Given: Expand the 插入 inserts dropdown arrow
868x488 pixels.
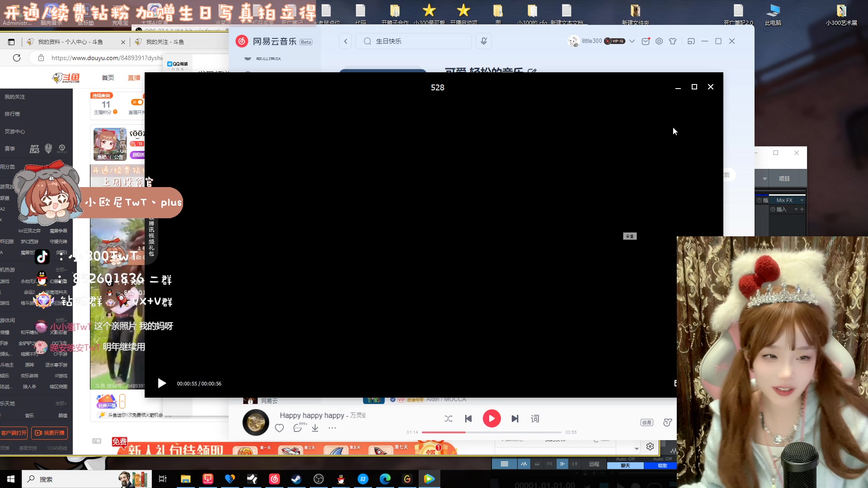Looking at the screenshot, I should click(796, 209).
